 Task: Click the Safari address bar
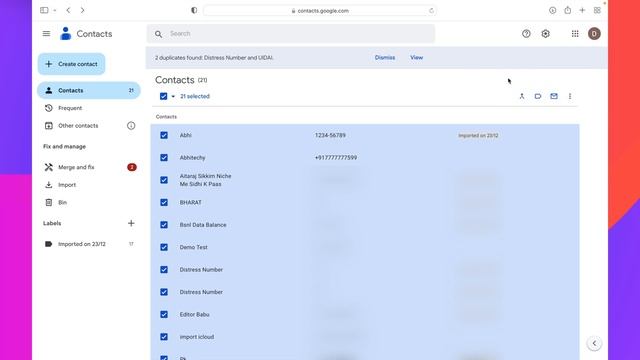tap(320, 11)
